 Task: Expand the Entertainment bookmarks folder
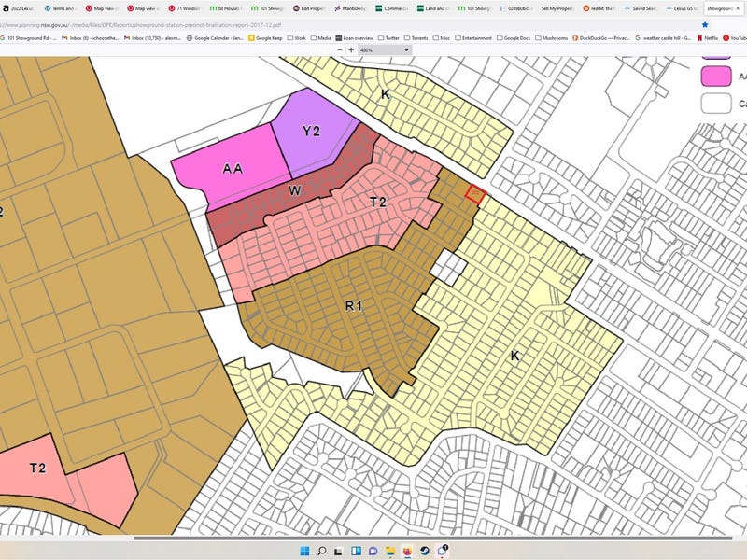[x=475, y=38]
